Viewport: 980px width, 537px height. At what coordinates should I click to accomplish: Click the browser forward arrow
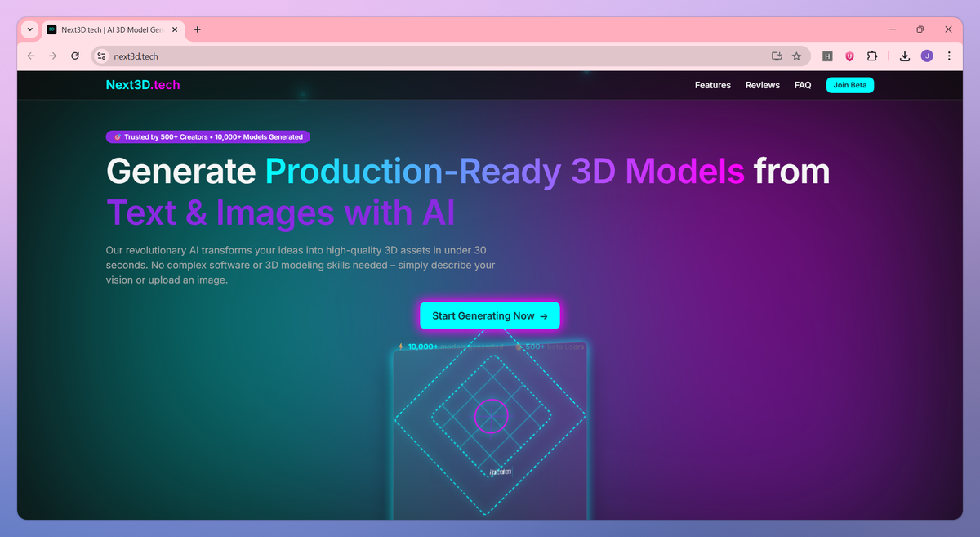(x=53, y=56)
